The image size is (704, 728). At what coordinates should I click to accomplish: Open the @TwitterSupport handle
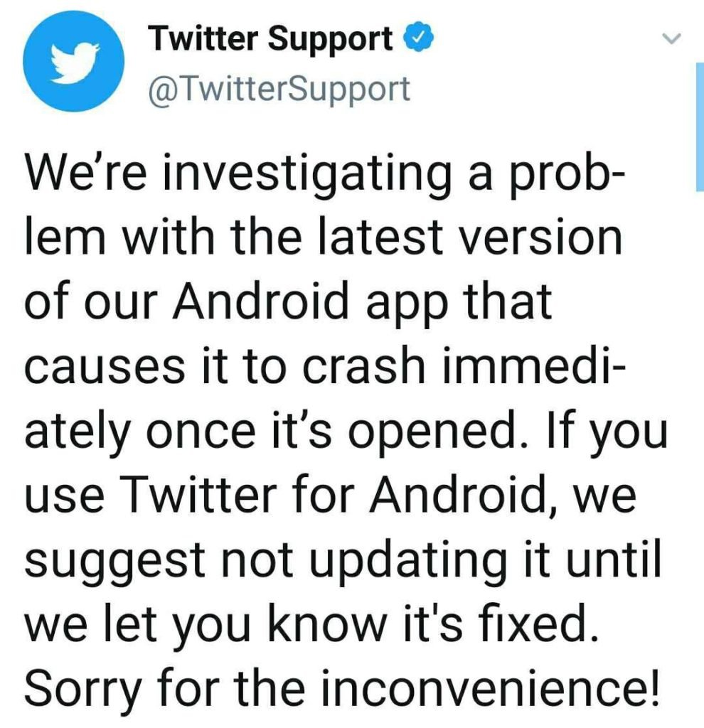pos(279,89)
